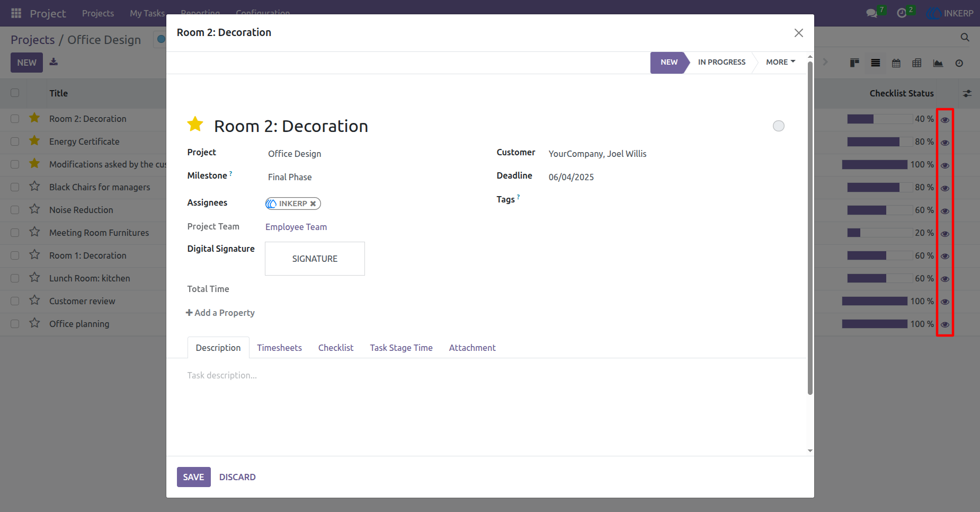The image size is (980, 512).
Task: Star the Black Chairs for managers task
Action: click(x=34, y=186)
